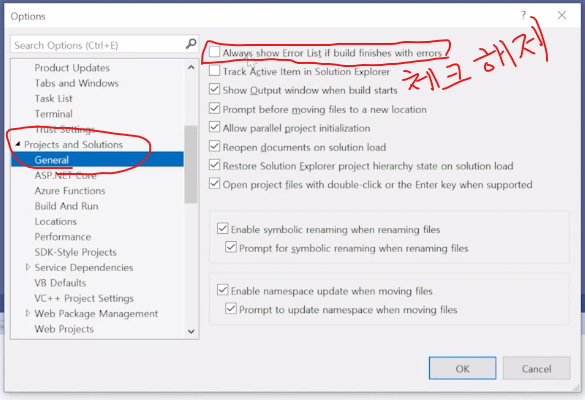
Task: Toggle Prompt before moving files checkbox
Action: coord(214,108)
